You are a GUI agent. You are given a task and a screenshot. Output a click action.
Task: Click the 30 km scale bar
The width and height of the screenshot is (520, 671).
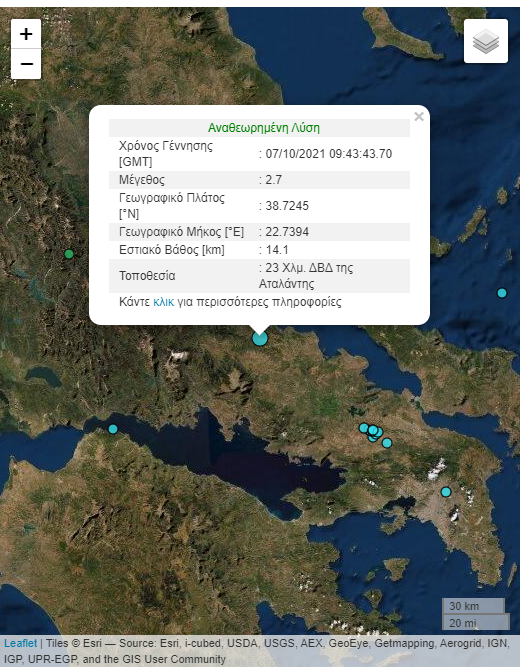point(473,606)
